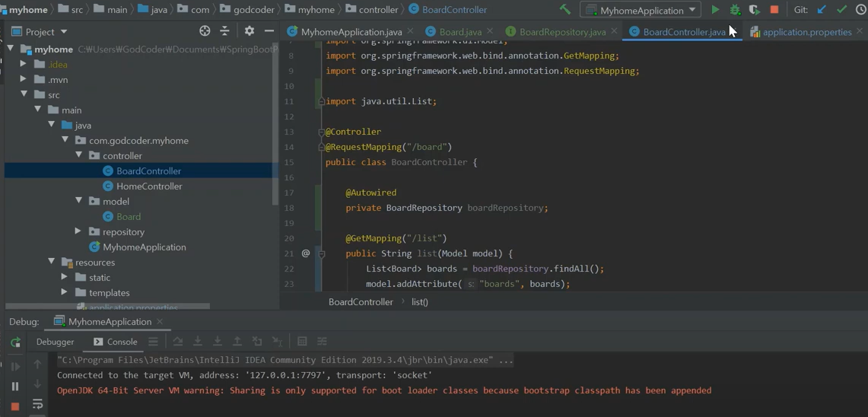The width and height of the screenshot is (868, 417).
Task: Collapse the controller package
Action: click(78, 155)
